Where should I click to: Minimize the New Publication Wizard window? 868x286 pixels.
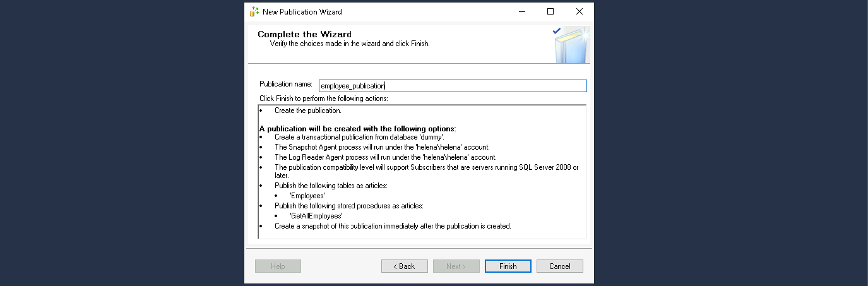[x=521, y=11]
